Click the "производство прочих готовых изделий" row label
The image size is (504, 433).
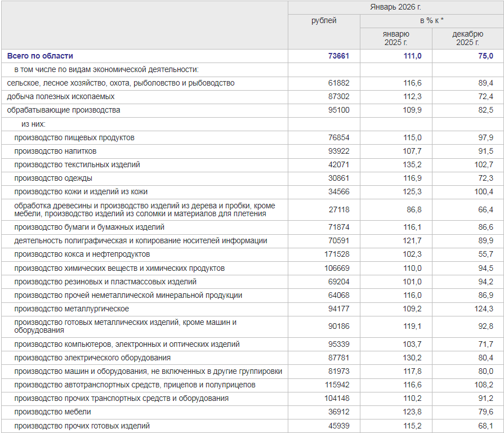pyautogui.click(x=82, y=426)
